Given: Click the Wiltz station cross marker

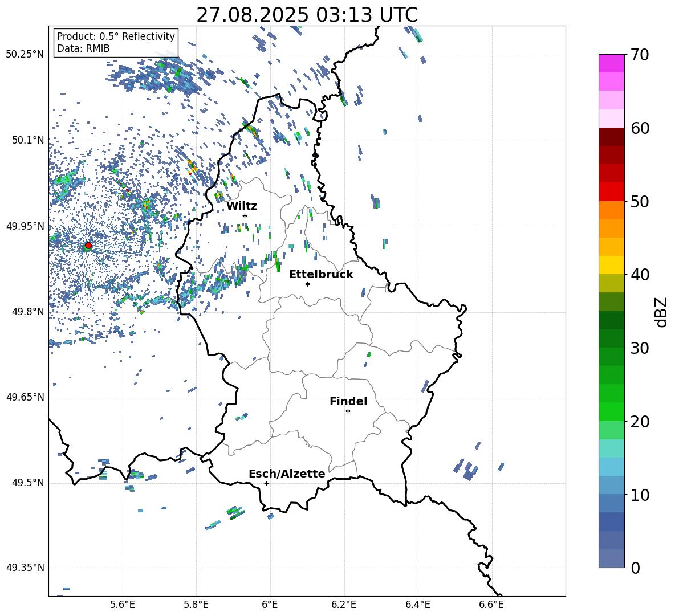Looking at the screenshot, I should click(x=245, y=215).
